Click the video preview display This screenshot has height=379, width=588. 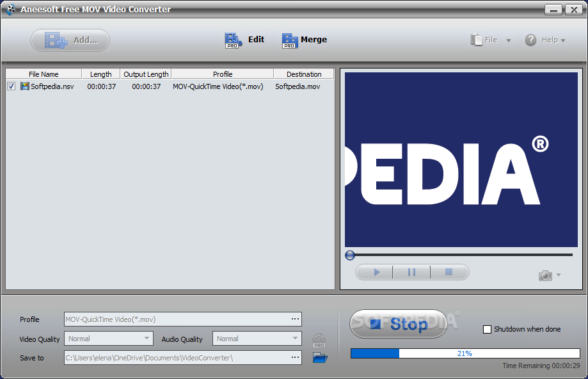461,160
